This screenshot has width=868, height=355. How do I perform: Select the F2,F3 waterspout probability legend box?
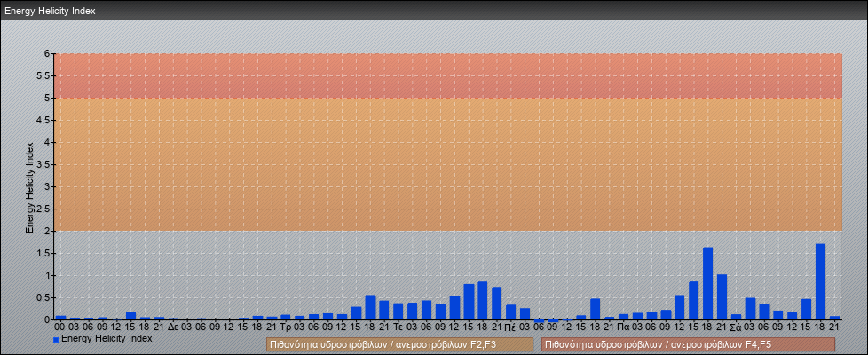click(x=399, y=344)
